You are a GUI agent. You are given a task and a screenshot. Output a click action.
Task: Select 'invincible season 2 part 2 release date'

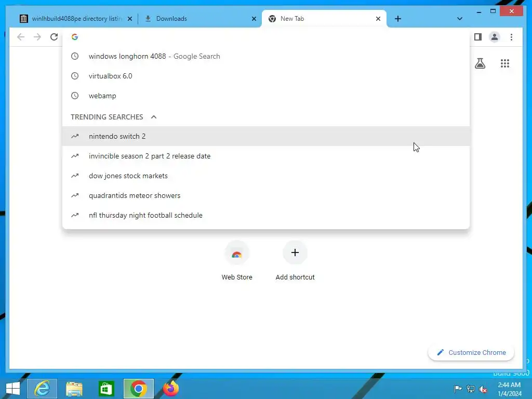pyautogui.click(x=266, y=156)
